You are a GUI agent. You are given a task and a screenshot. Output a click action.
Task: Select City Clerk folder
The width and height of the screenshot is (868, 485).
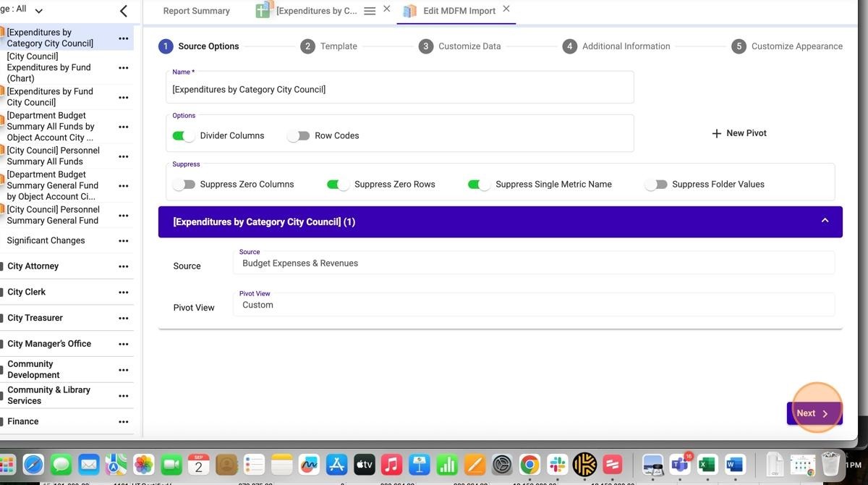pyautogui.click(x=27, y=292)
